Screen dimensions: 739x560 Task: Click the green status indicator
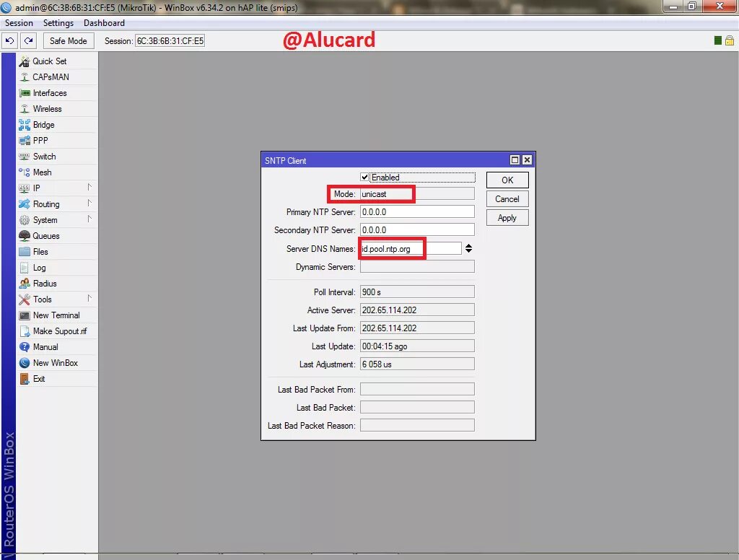tap(718, 40)
